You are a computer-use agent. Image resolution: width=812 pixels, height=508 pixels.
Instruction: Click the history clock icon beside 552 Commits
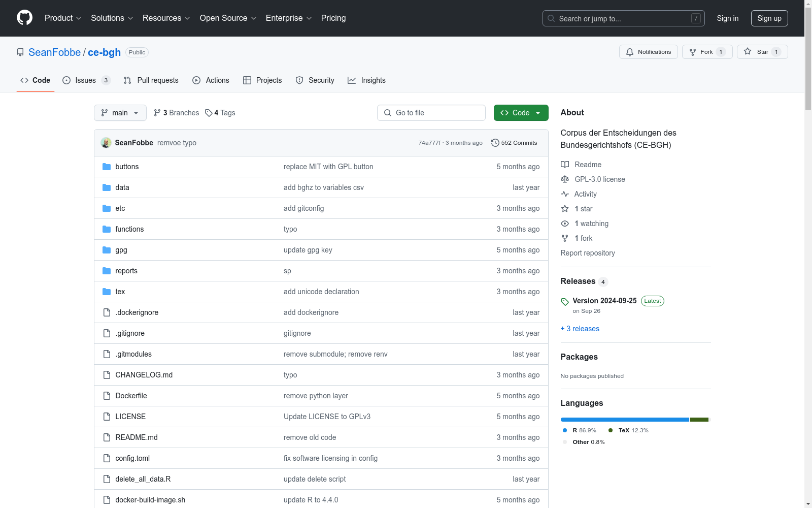495,143
